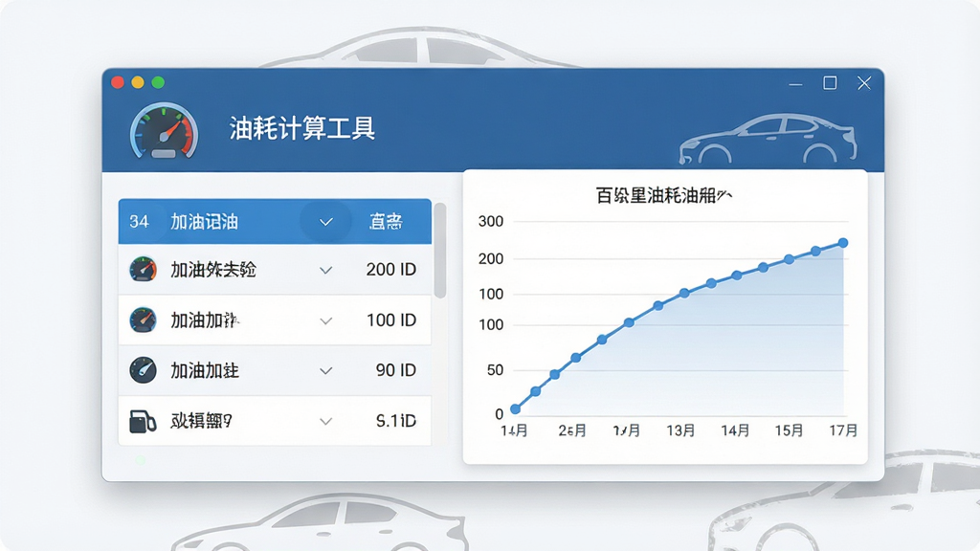Screen dimensions: 980x551
Task: Click the list's vertical scrollbar thumb
Action: pos(440,251)
